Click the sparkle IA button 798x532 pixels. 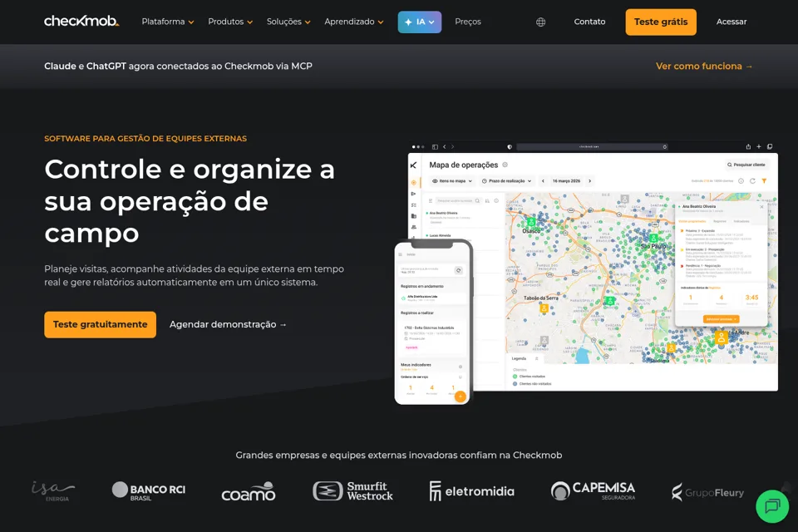(419, 22)
